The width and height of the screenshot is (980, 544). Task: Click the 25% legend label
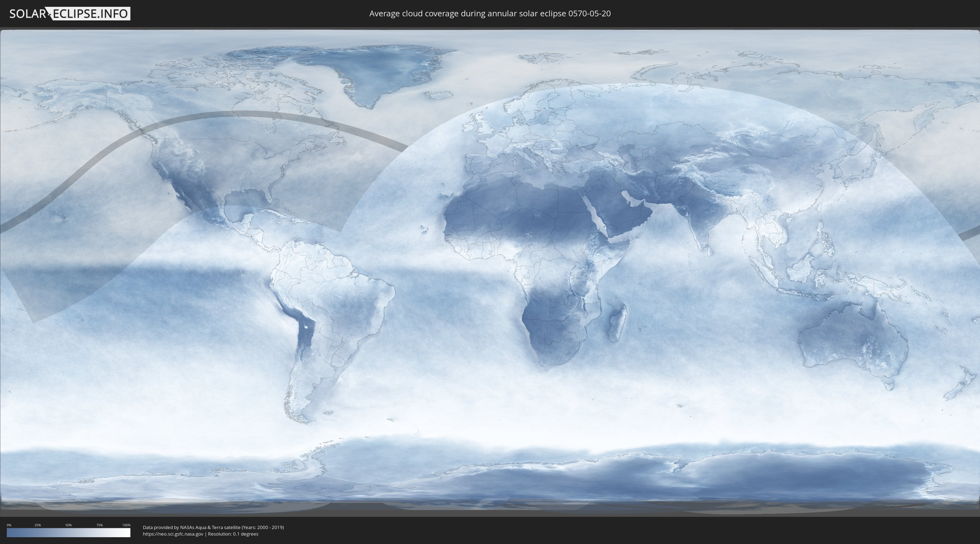(x=38, y=525)
